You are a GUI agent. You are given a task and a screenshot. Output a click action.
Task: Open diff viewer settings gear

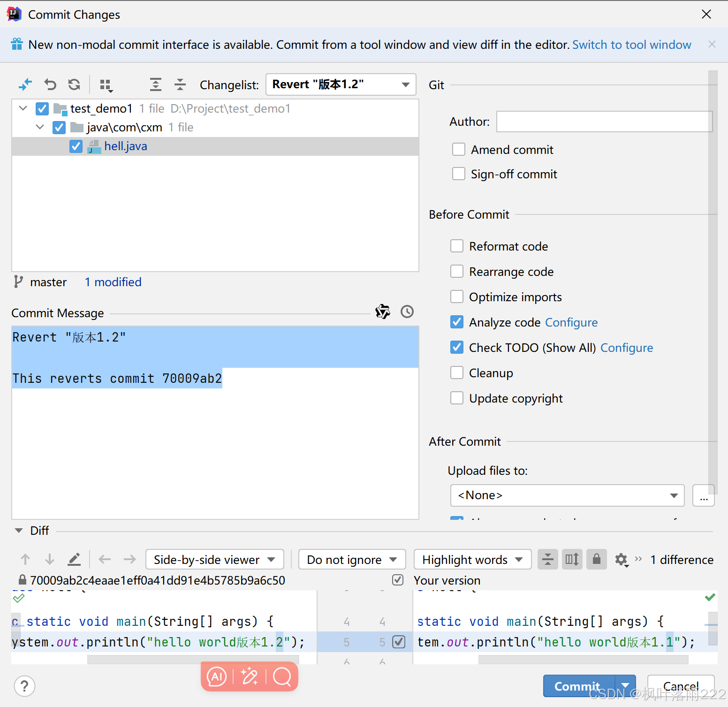click(622, 559)
